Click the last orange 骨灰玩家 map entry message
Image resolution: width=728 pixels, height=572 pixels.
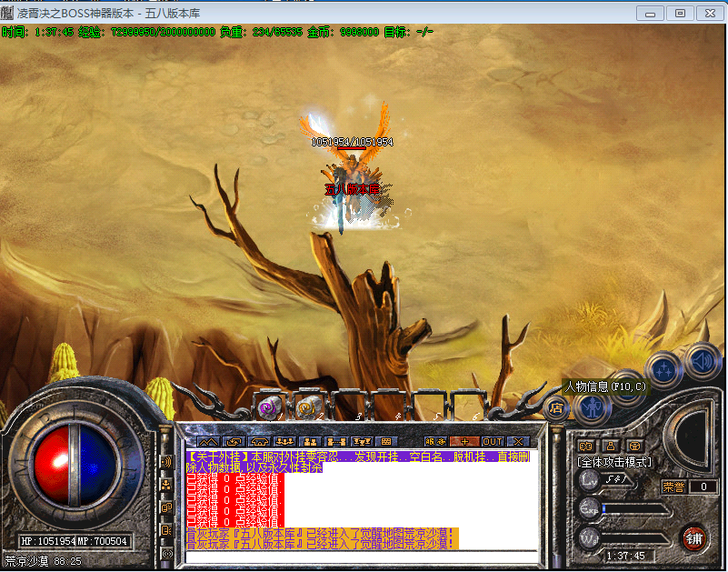click(323, 544)
